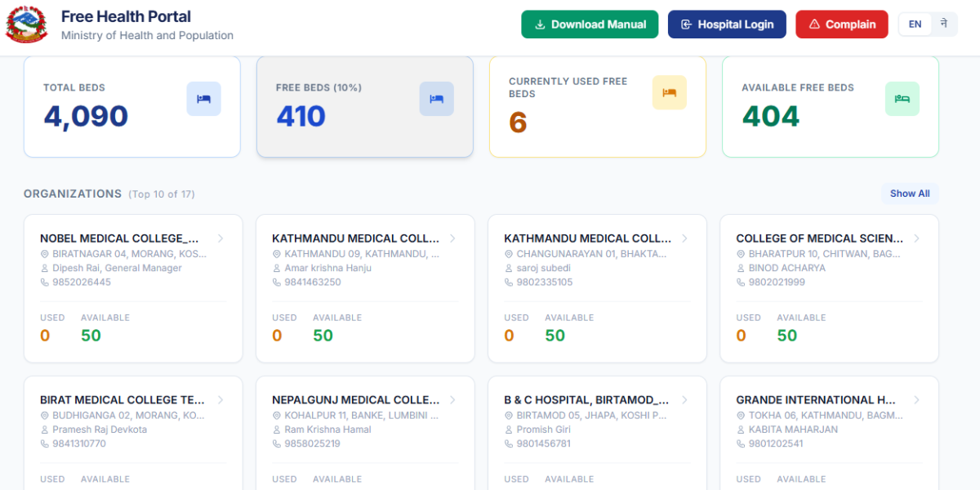Open the Birat Medical College organization card
Screen dimensions: 980x490
point(133,433)
